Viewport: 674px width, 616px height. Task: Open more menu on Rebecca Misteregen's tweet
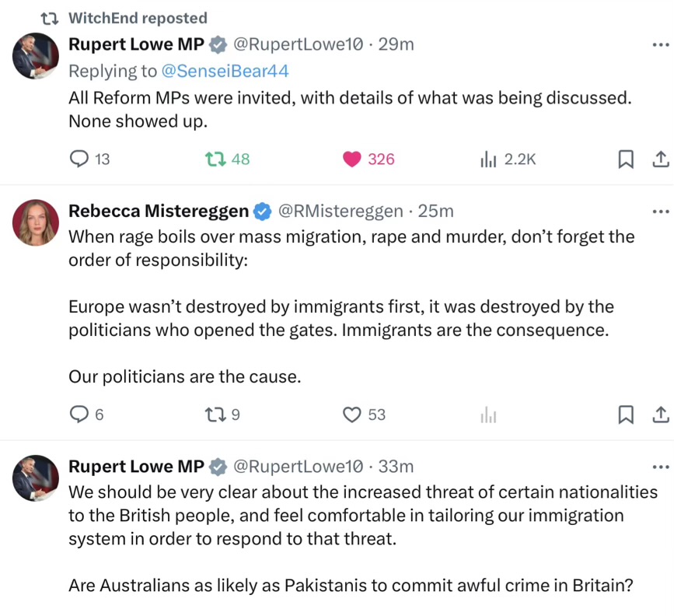point(660,211)
